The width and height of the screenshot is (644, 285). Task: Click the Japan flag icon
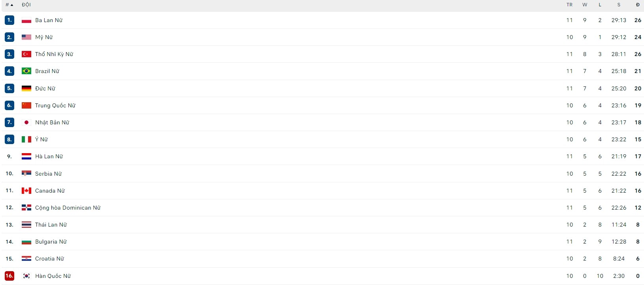tap(26, 122)
